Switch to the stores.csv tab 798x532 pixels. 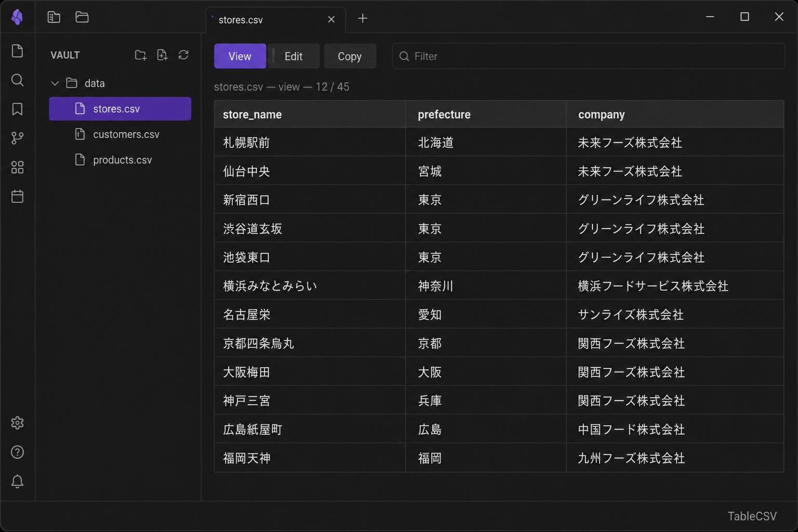[275, 20]
